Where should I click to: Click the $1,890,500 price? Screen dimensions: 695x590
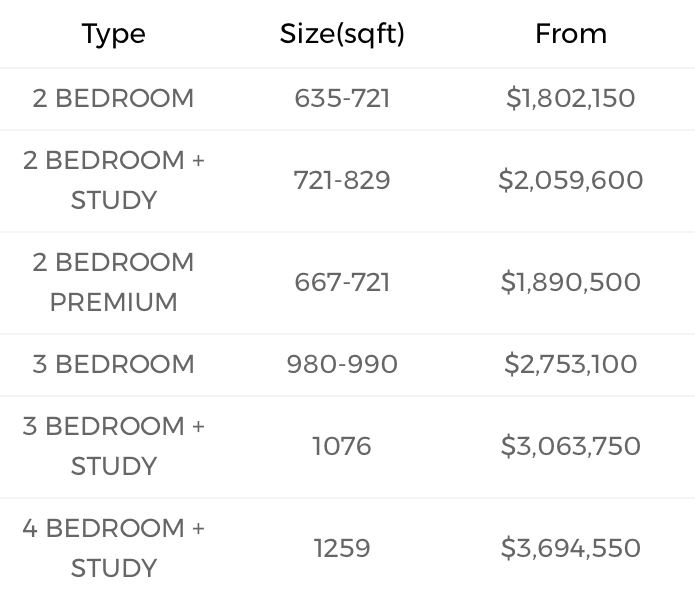[571, 282]
